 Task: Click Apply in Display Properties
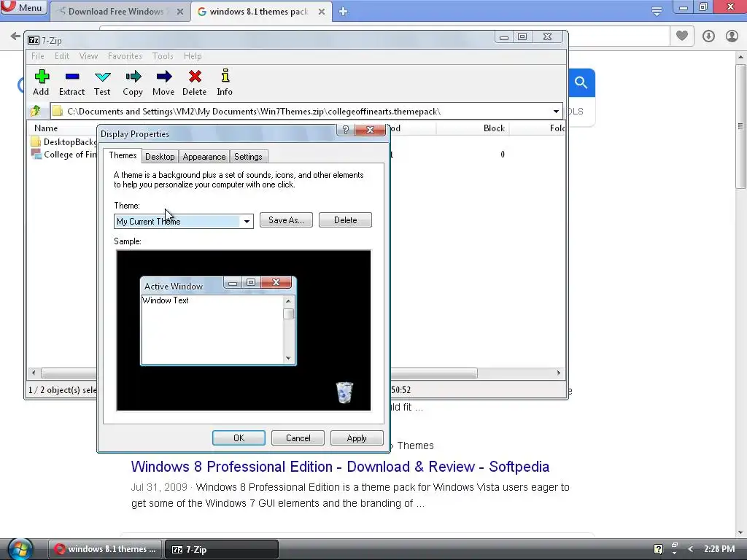tap(357, 438)
